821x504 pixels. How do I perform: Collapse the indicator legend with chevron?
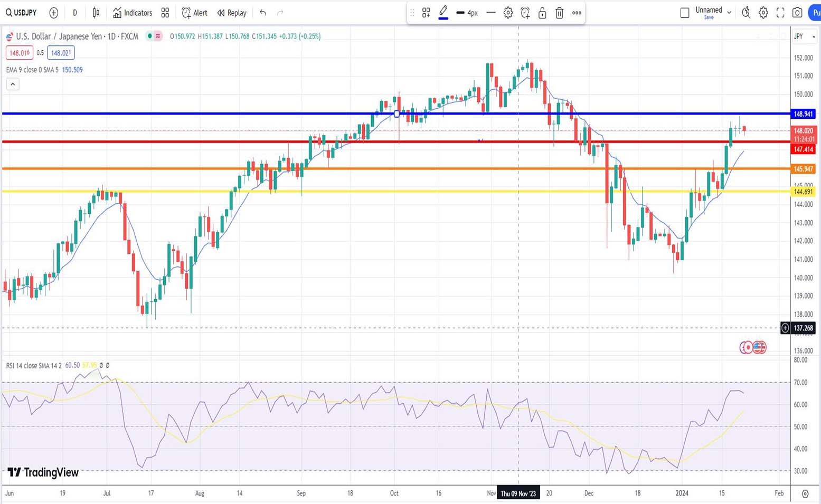click(x=13, y=84)
